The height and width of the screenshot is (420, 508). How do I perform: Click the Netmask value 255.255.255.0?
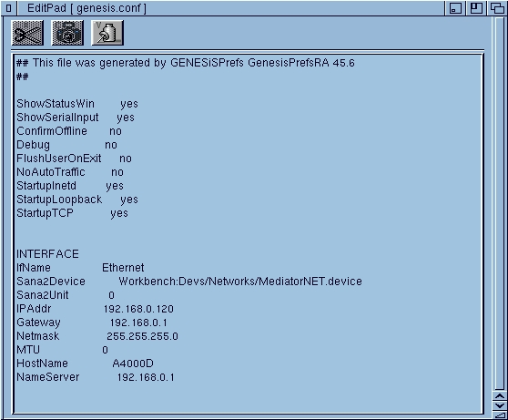point(142,336)
